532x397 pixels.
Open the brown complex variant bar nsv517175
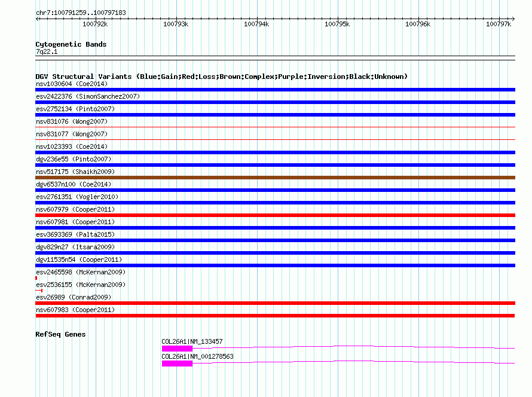click(275, 178)
